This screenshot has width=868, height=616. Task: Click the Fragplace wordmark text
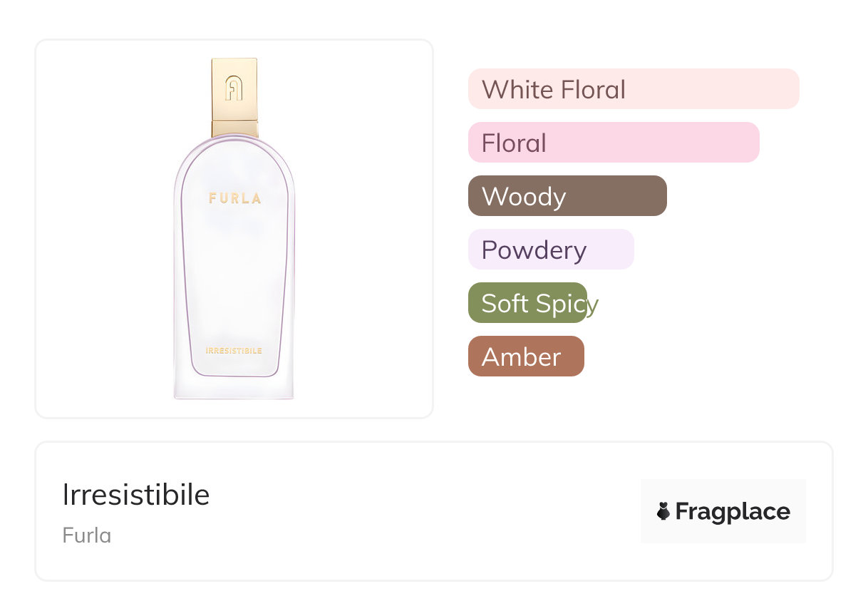[x=733, y=511]
